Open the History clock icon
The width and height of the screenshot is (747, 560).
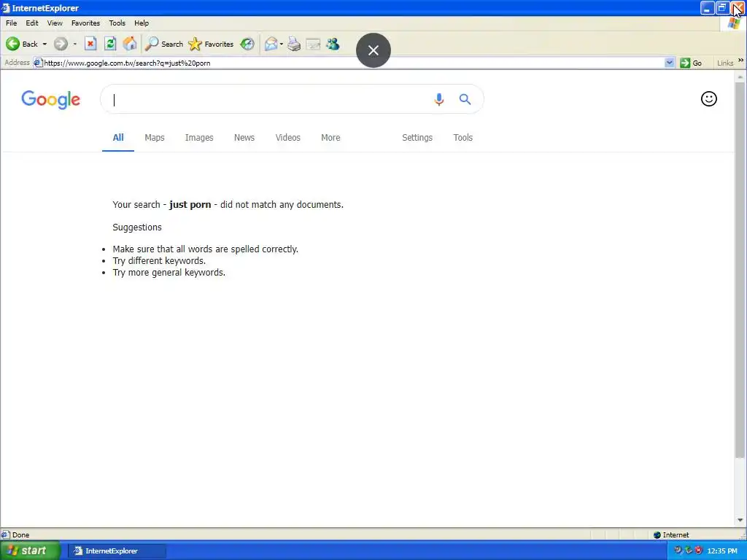247,44
